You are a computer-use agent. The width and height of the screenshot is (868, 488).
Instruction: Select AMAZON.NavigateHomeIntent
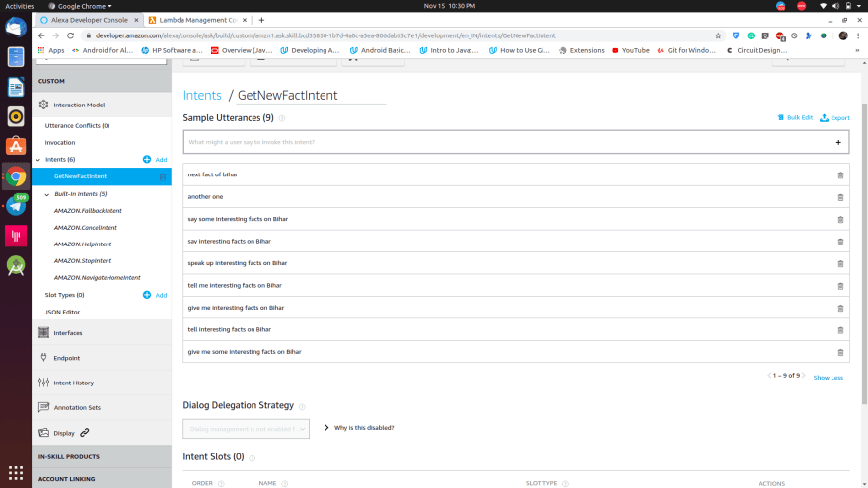click(x=97, y=277)
